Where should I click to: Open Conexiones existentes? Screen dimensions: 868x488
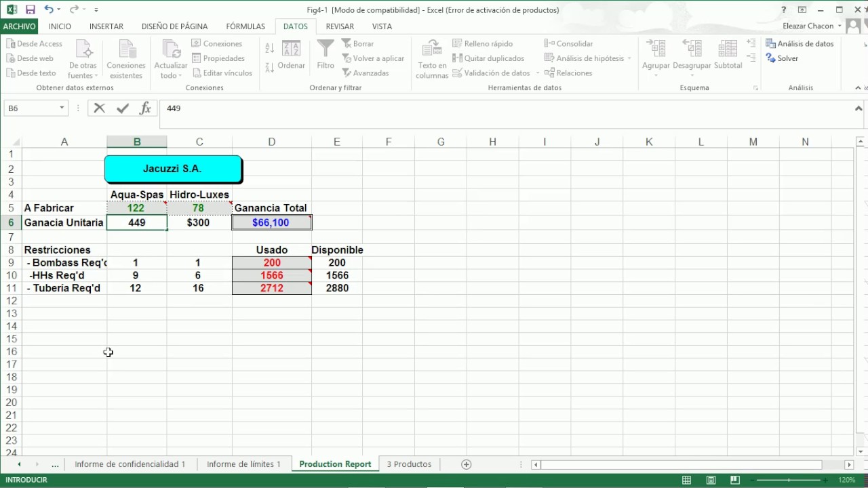[126, 59]
